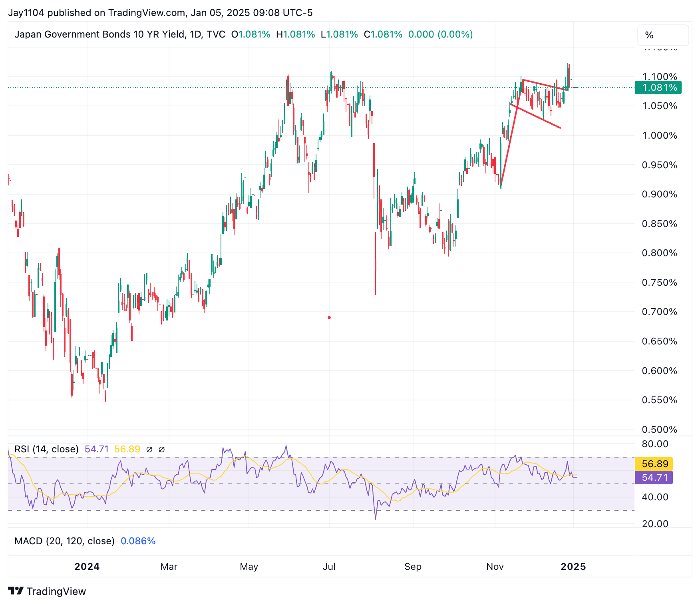Click the 0.850% price axis label
The width and height of the screenshot is (700, 605).
659,224
